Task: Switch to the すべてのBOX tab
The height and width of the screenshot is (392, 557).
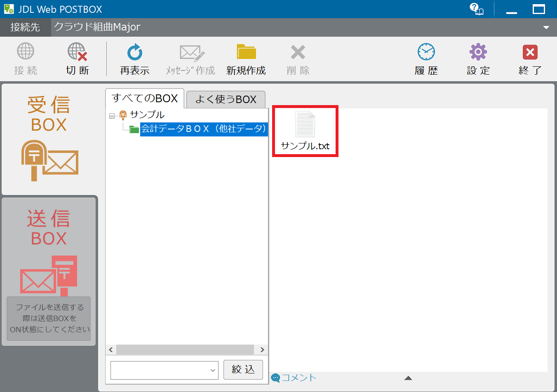Action: pyautogui.click(x=145, y=99)
